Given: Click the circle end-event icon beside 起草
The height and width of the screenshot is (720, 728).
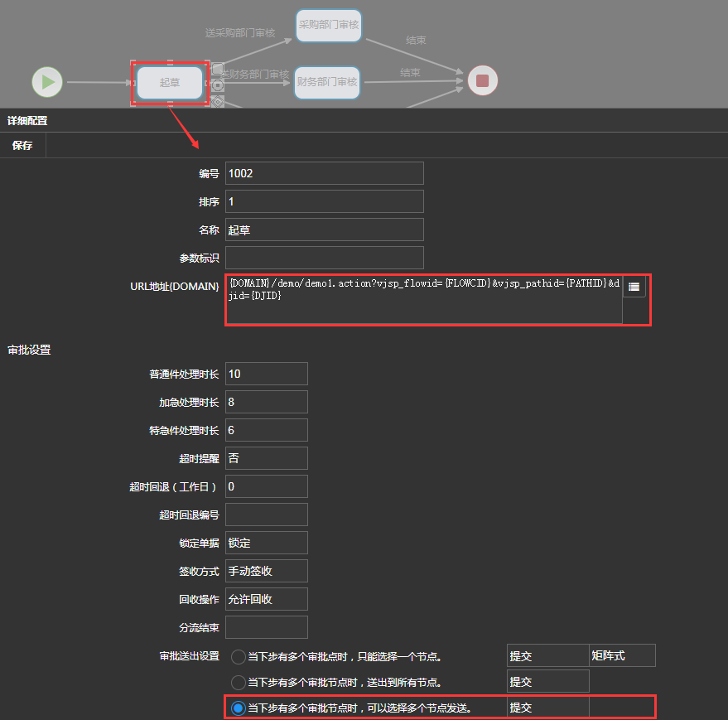Looking at the screenshot, I should [x=218, y=85].
